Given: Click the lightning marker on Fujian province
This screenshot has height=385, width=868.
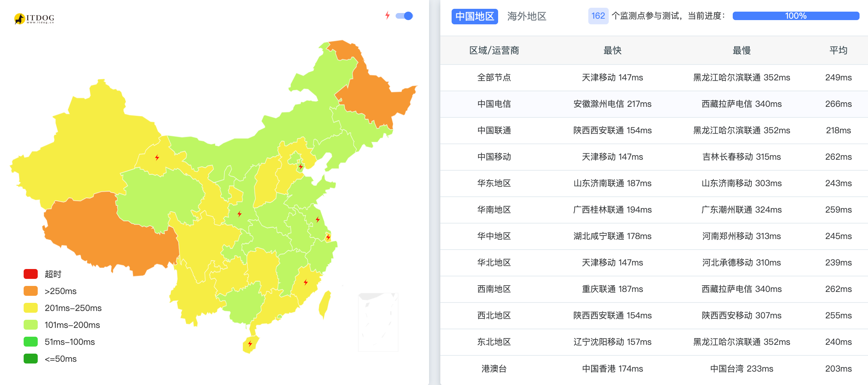Looking at the screenshot, I should [x=306, y=282].
